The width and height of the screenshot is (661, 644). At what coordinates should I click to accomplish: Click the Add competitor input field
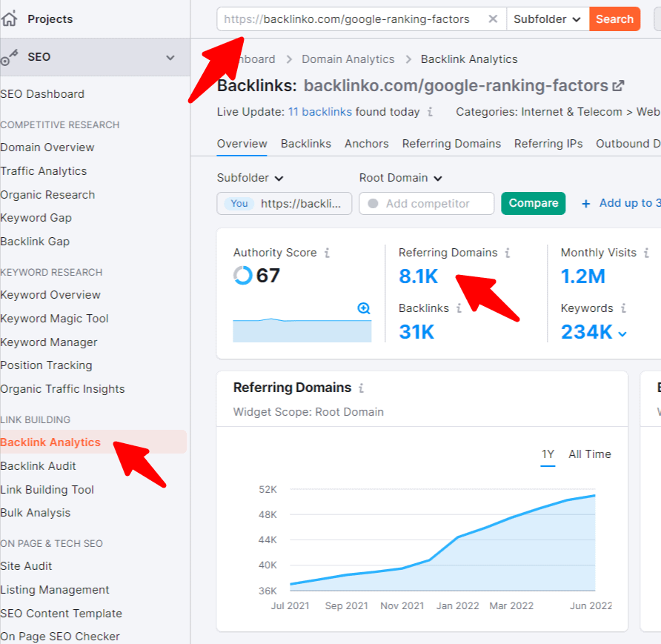[x=426, y=202]
